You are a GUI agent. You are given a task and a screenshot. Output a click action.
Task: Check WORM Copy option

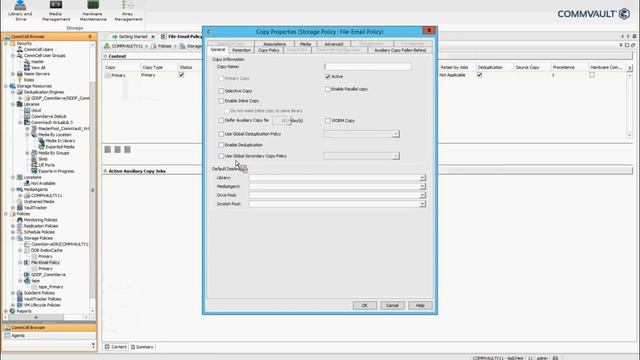click(x=327, y=121)
